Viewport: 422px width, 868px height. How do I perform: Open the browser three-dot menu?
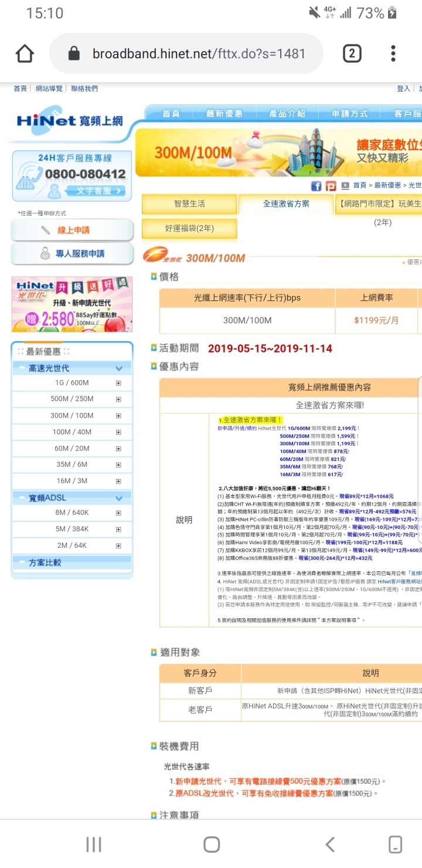click(393, 54)
